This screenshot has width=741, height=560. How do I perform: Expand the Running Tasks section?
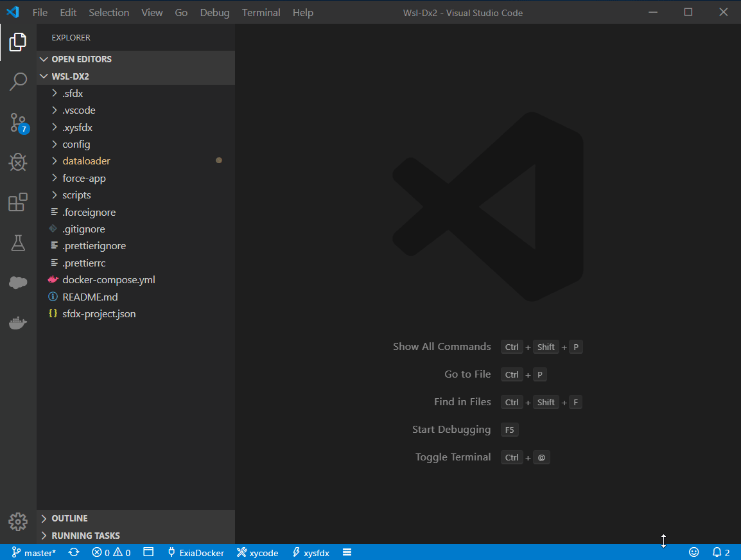click(x=135, y=536)
